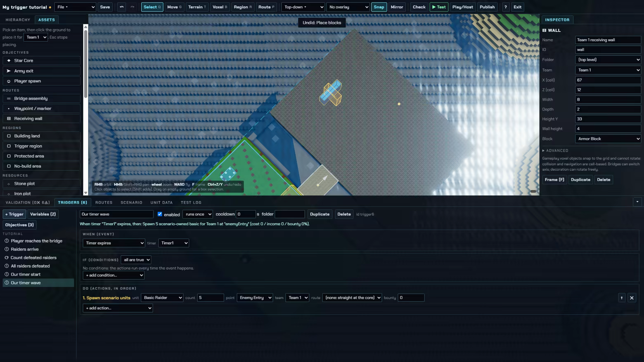Open the Block type Armor Block dropdown

[608, 139]
